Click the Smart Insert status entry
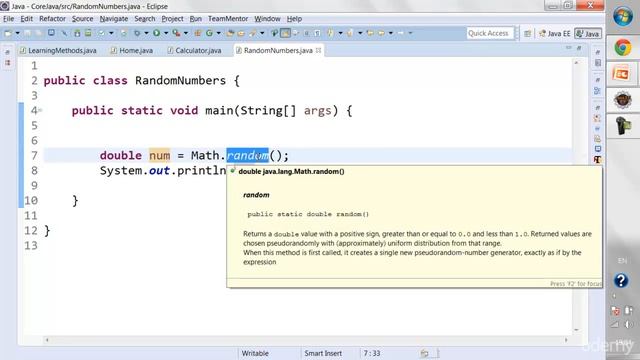 (323, 353)
